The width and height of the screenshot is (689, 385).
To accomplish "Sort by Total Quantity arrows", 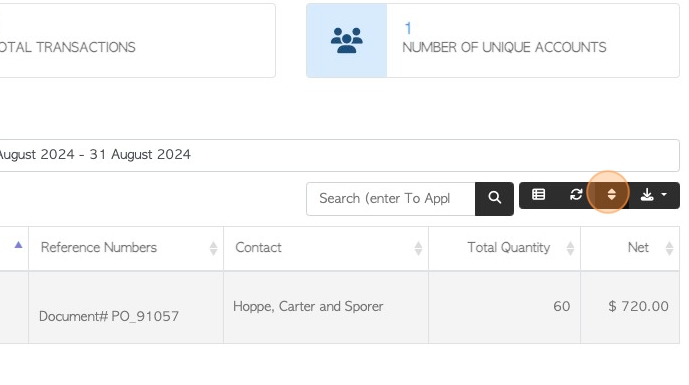I will click(570, 248).
